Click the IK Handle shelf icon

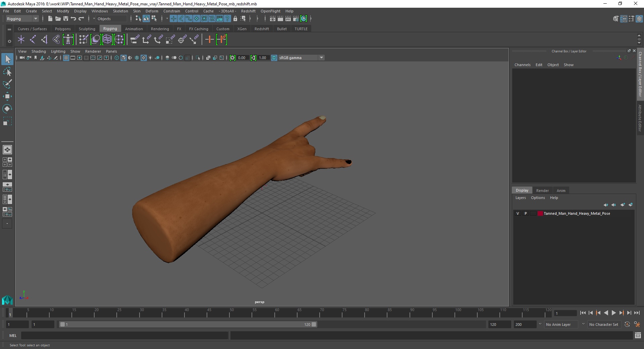pos(44,40)
